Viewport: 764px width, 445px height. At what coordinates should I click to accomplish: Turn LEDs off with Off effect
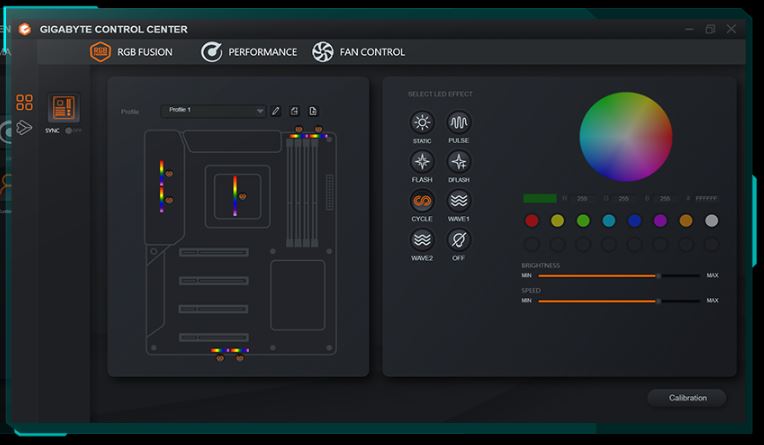pyautogui.click(x=458, y=240)
